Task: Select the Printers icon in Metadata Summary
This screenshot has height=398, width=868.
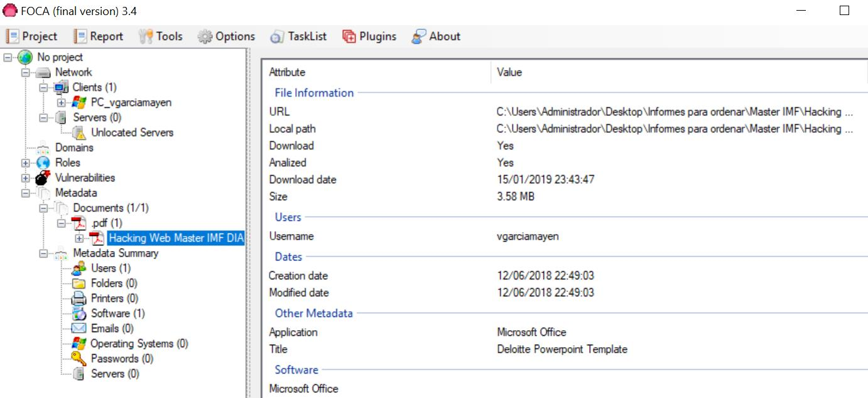Action: click(x=79, y=298)
